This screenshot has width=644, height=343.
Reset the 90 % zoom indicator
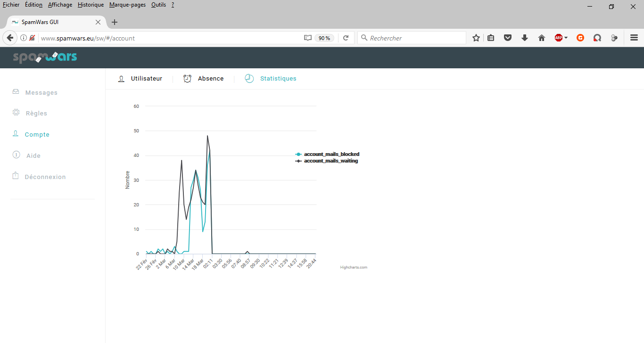pyautogui.click(x=324, y=38)
